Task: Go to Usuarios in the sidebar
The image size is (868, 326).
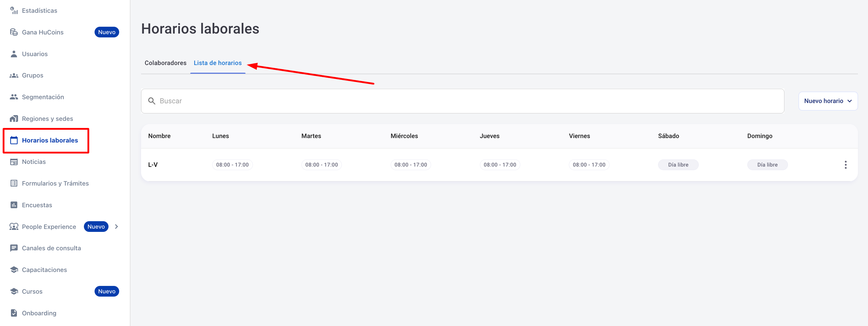Action: [x=35, y=54]
